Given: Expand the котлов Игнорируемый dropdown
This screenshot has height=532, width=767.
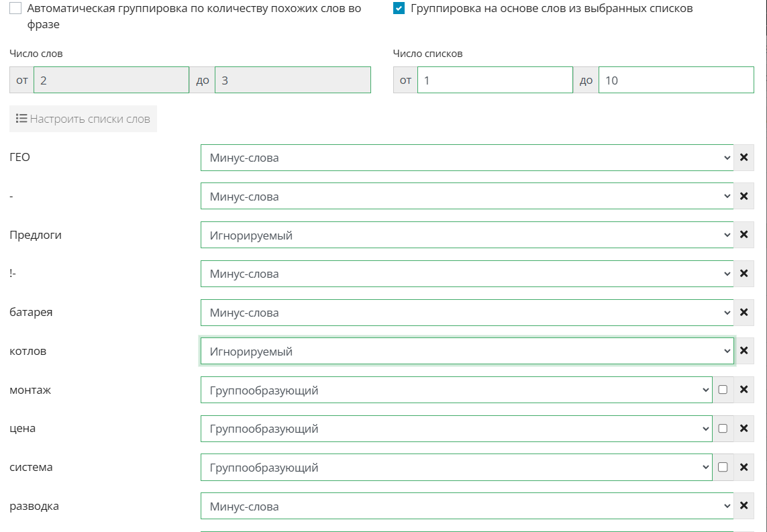Looking at the screenshot, I should [466, 351].
